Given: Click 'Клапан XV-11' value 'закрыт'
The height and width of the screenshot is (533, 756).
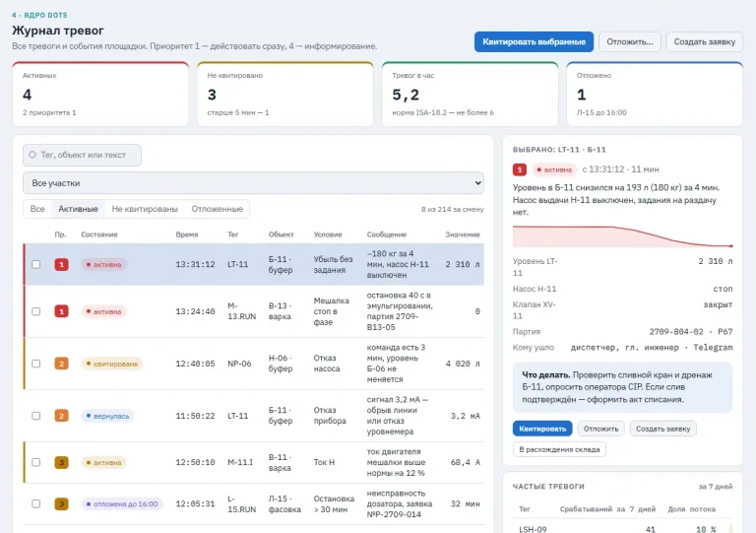Looking at the screenshot, I should pos(718,304).
